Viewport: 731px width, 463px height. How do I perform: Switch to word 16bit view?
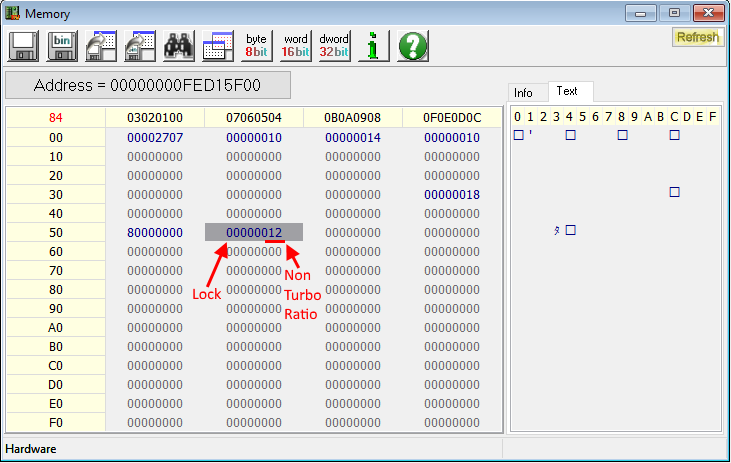click(295, 46)
